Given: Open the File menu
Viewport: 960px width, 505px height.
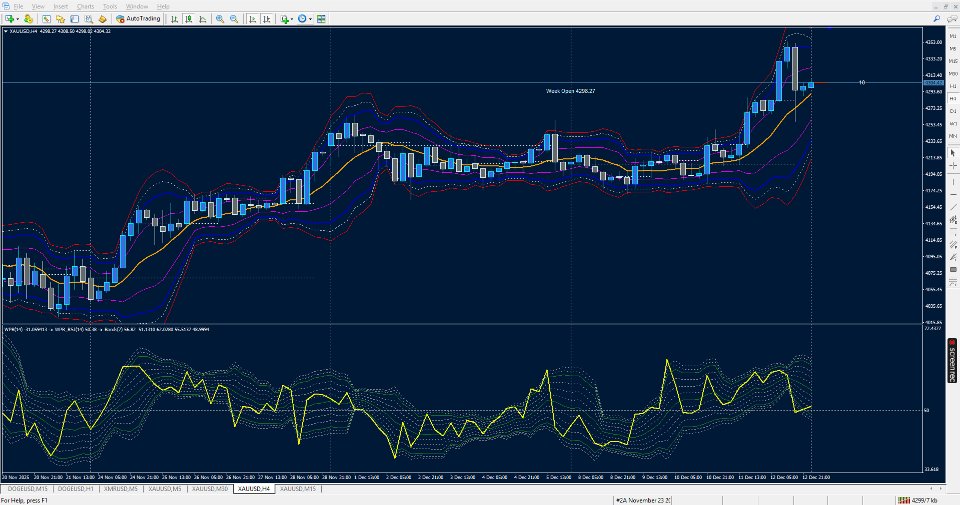Looking at the screenshot, I should 18,6.
